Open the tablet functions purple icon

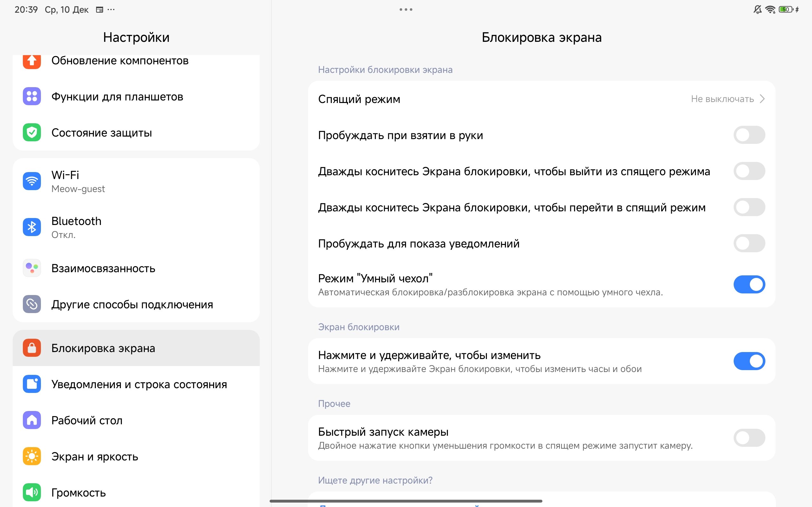(32, 96)
